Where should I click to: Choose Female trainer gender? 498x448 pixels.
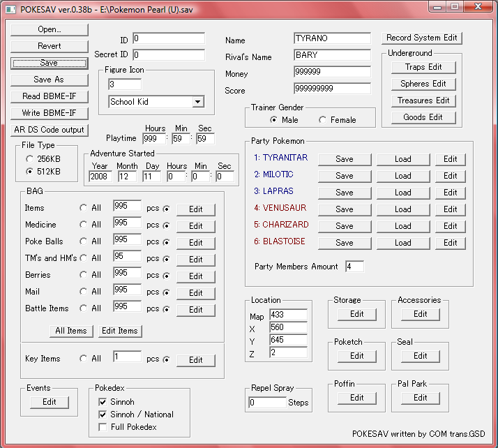point(322,120)
